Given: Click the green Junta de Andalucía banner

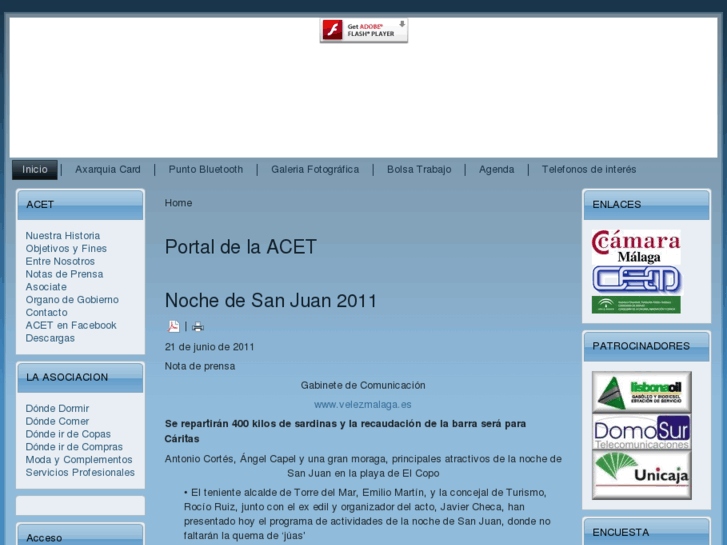Looking at the screenshot, I should pyautogui.click(x=636, y=305).
